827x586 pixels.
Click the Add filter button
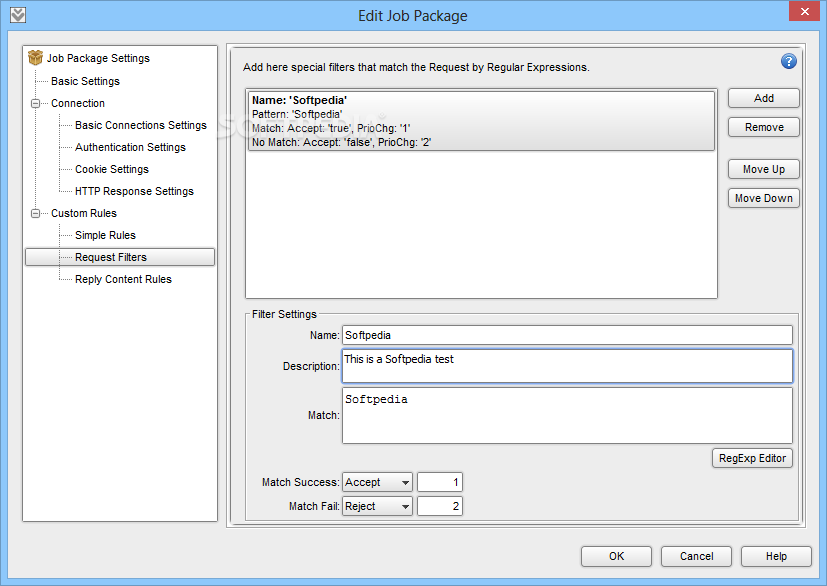tap(764, 98)
